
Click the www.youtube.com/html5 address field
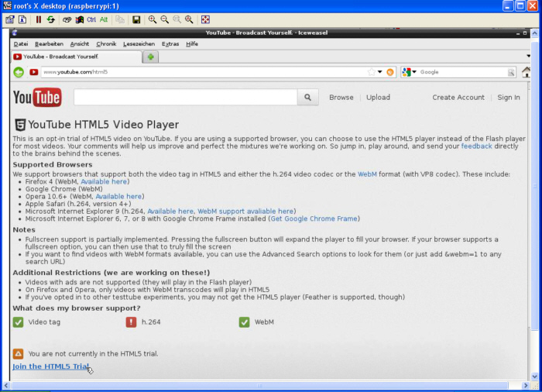click(x=204, y=72)
